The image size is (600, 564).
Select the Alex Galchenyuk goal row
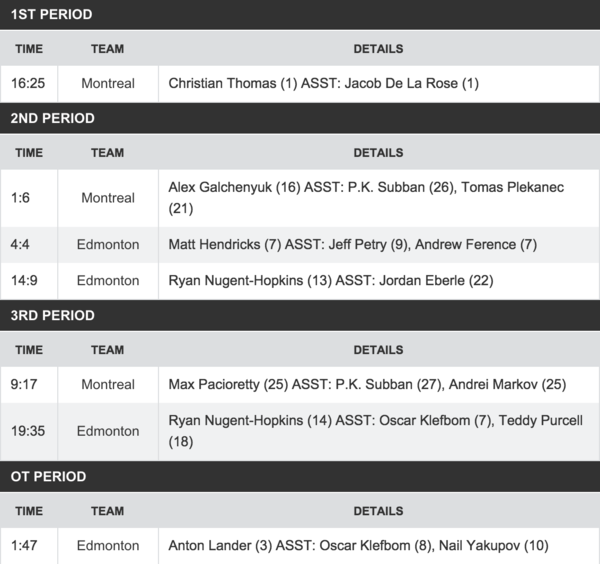point(300,198)
